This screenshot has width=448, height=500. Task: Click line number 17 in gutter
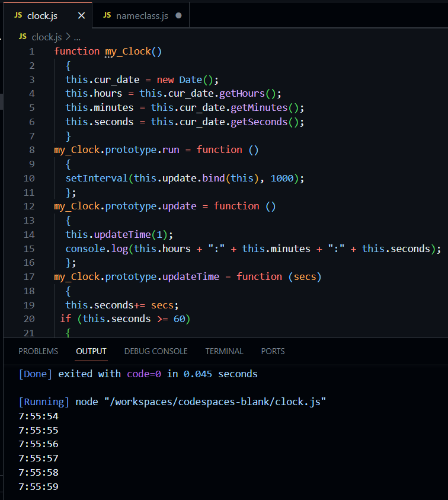[29, 277]
